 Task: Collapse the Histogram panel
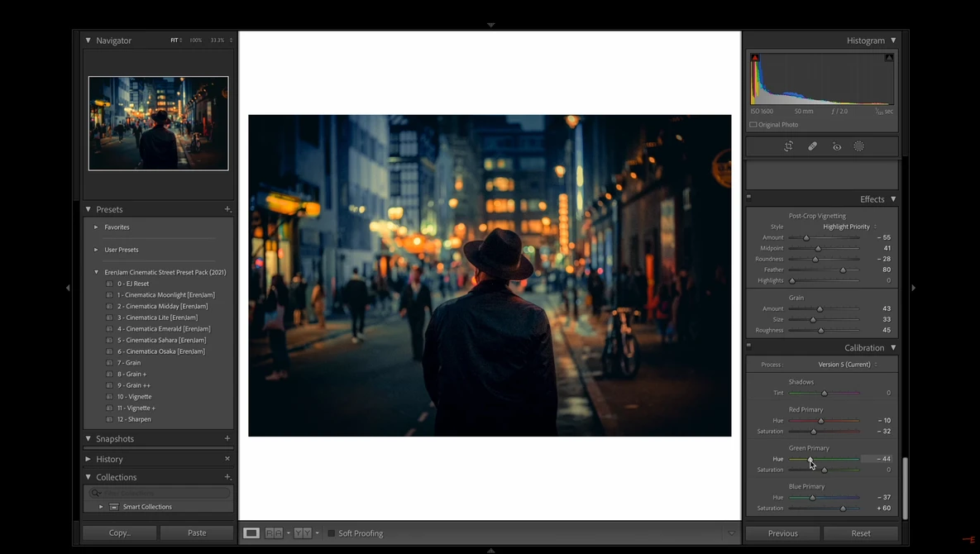[893, 40]
